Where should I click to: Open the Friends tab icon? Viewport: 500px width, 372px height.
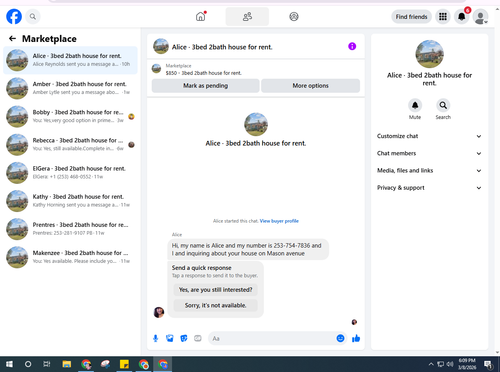pyautogui.click(x=247, y=16)
